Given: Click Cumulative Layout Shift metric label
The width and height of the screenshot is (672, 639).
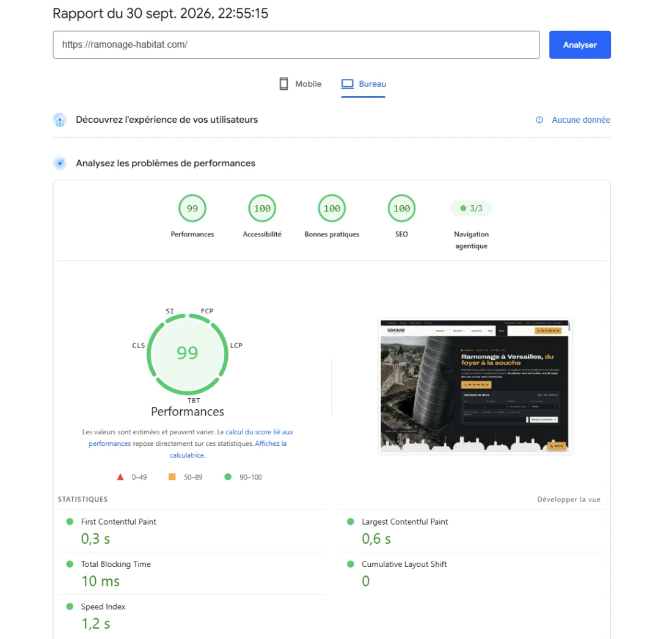Looking at the screenshot, I should pyautogui.click(x=404, y=564).
